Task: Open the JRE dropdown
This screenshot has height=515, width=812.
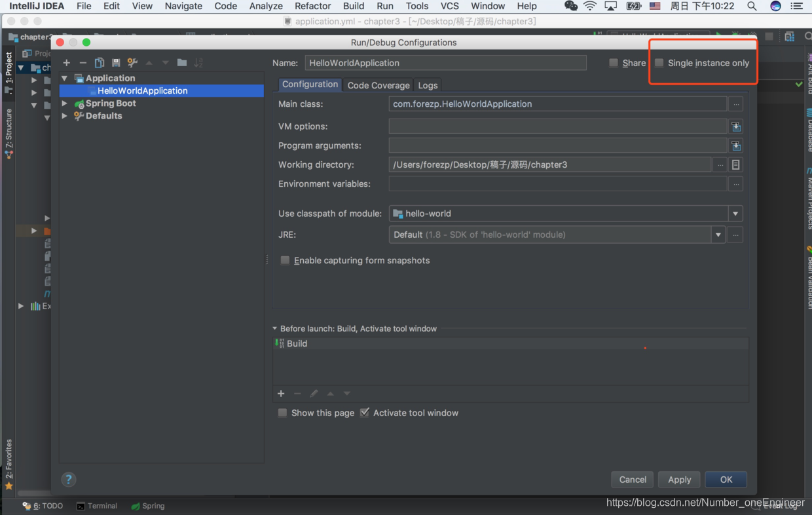Action: click(x=718, y=235)
